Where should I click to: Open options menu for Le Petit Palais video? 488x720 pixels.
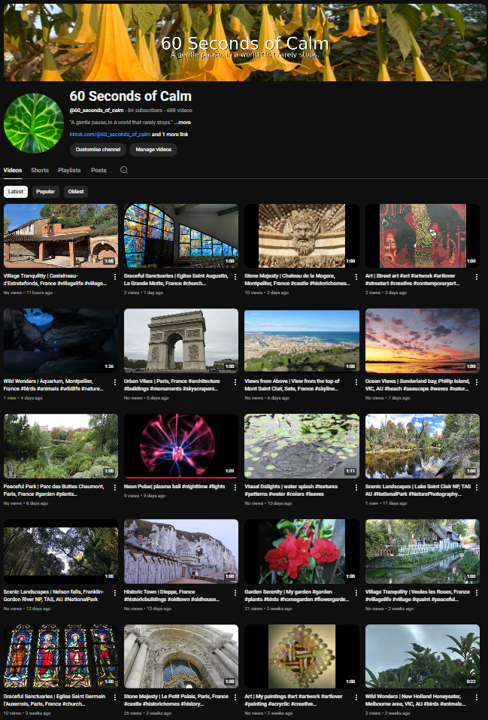pos(235,698)
